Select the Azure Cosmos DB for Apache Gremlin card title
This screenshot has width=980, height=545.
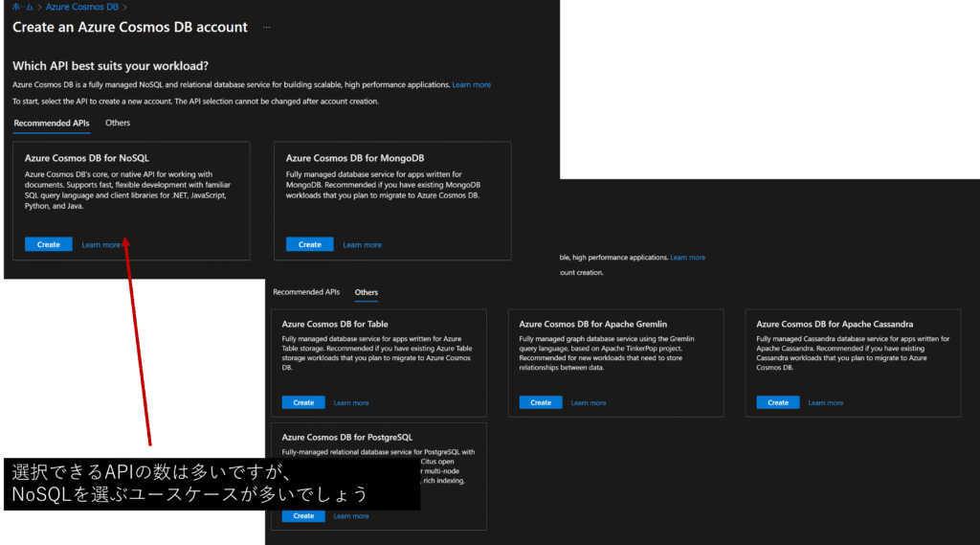pos(592,324)
